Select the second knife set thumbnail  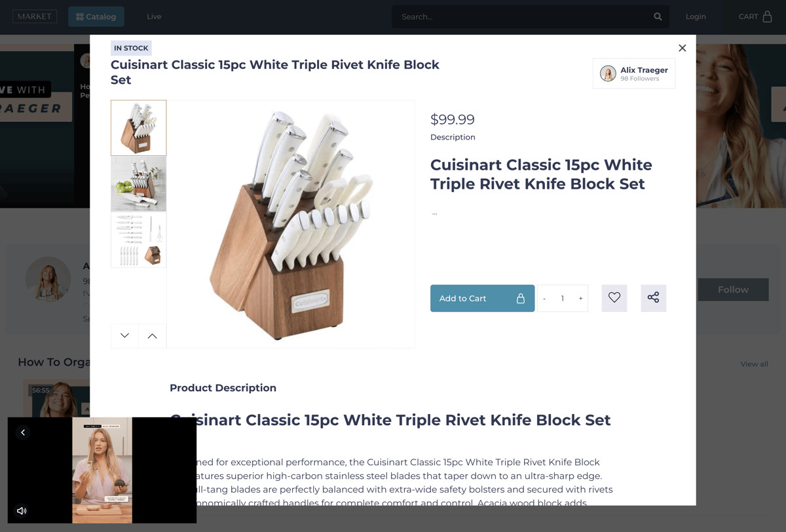point(138,183)
